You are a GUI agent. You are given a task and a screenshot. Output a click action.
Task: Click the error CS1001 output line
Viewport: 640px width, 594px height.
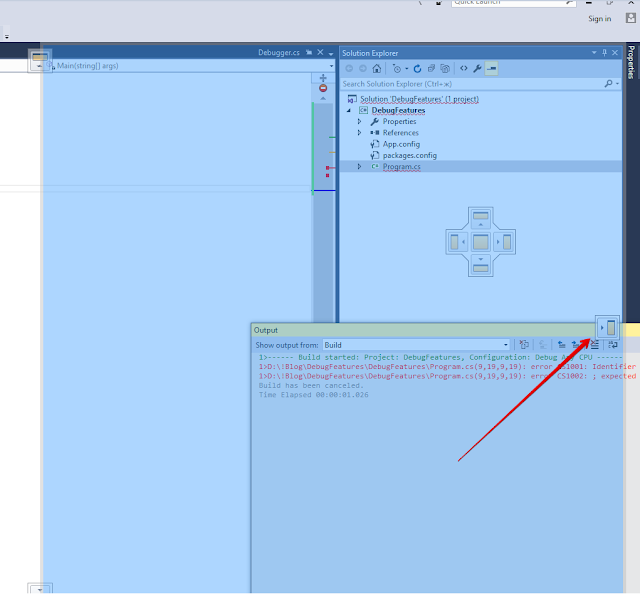pyautogui.click(x=447, y=367)
